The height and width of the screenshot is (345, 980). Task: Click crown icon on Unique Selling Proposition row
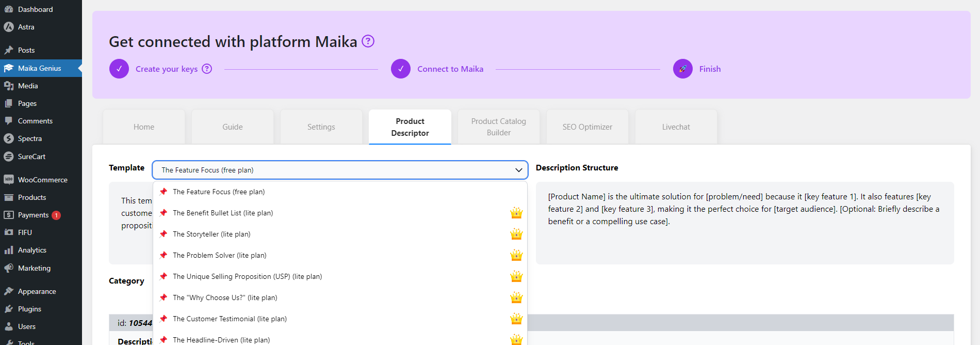point(516,276)
